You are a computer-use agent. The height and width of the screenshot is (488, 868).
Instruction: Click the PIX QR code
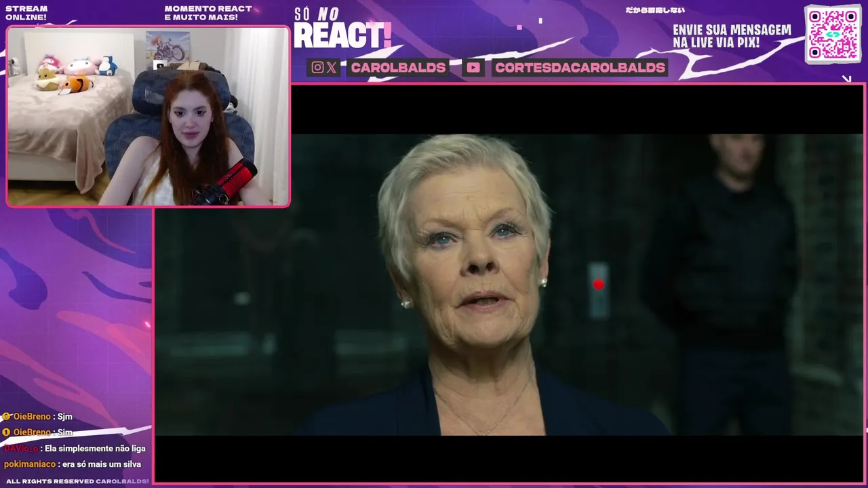click(x=833, y=34)
